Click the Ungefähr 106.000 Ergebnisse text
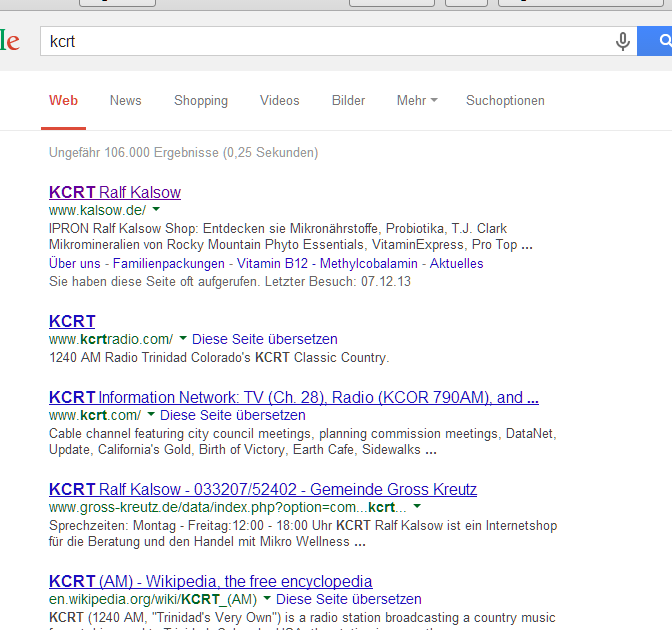672x630 pixels. pyautogui.click(x=183, y=153)
